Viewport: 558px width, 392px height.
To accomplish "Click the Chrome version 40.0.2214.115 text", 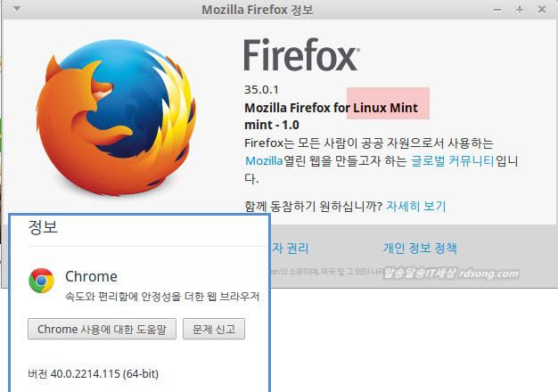I will (x=94, y=372).
